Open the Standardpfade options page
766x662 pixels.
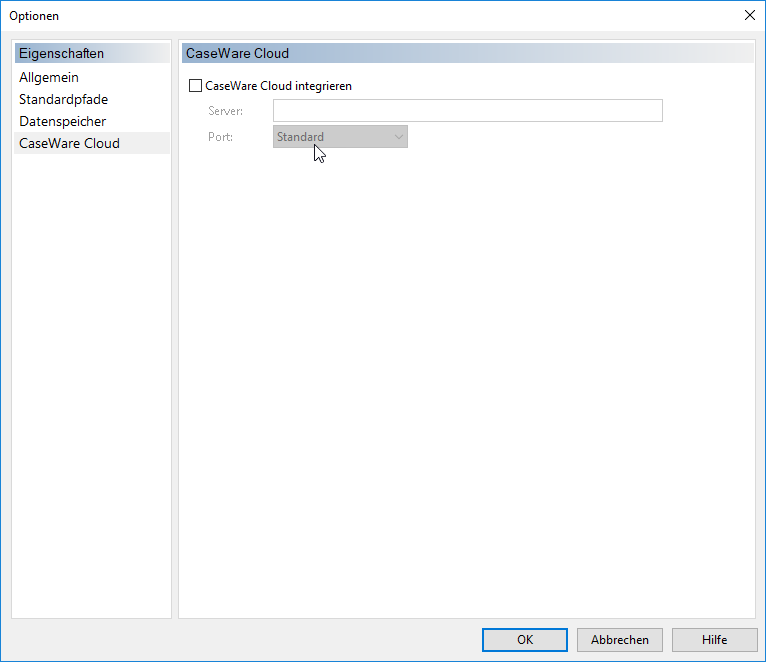92,99
